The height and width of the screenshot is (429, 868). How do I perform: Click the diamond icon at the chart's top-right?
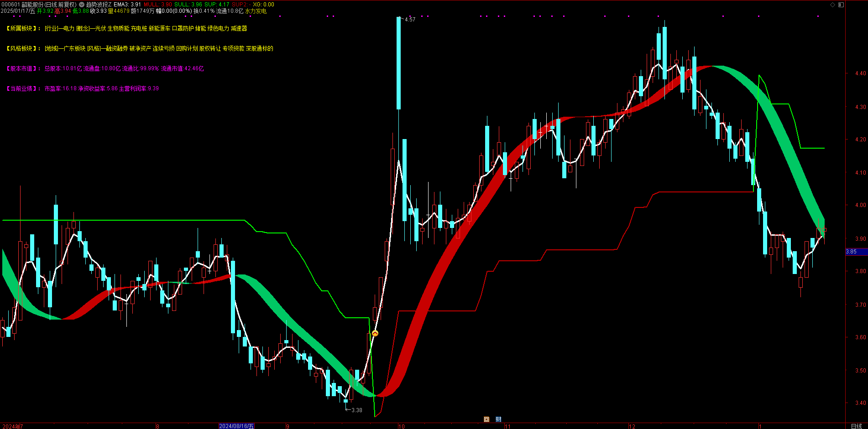[832, 5]
